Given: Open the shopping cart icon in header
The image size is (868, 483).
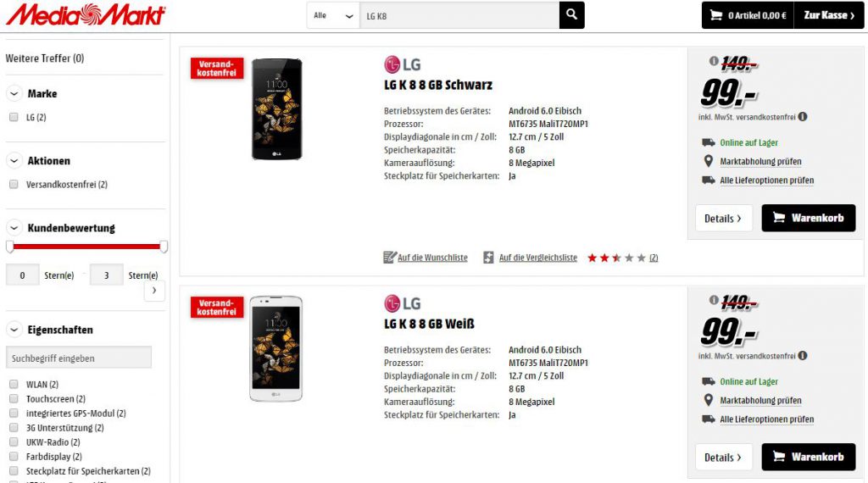Looking at the screenshot, I should click(x=715, y=15).
